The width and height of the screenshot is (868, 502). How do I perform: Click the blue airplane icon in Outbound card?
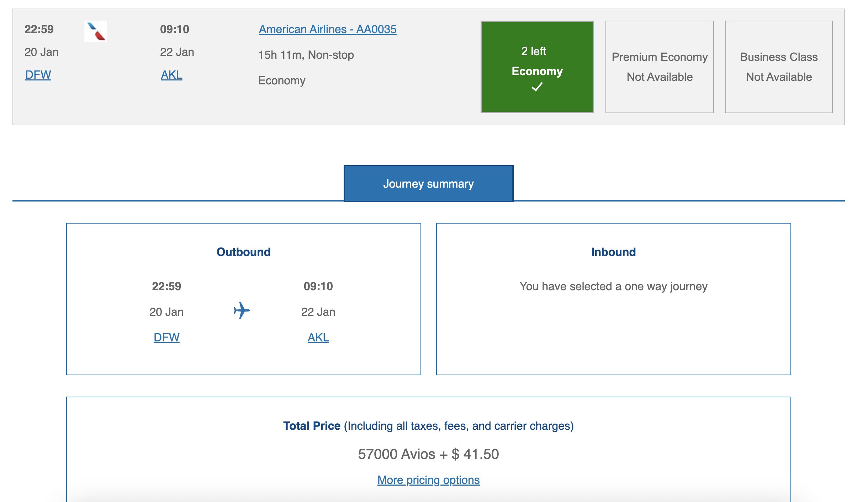243,310
